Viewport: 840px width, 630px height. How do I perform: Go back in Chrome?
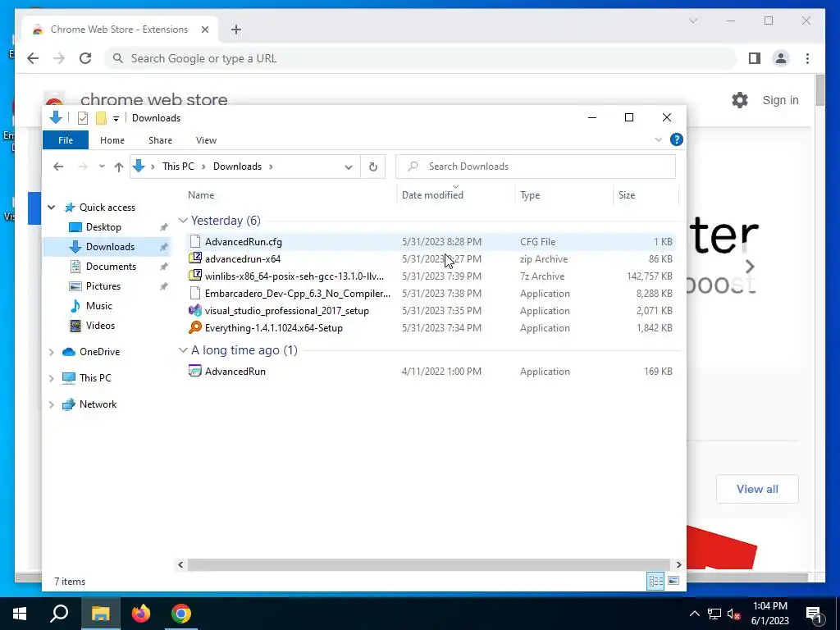coord(33,58)
